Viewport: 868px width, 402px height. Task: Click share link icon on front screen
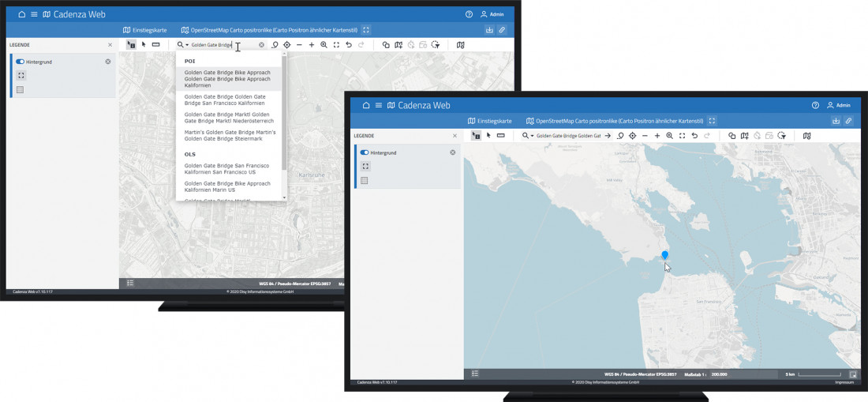pos(848,121)
